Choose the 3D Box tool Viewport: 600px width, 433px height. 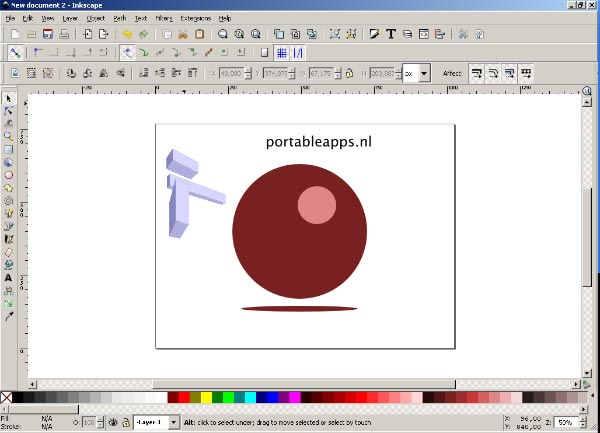coord(9,161)
